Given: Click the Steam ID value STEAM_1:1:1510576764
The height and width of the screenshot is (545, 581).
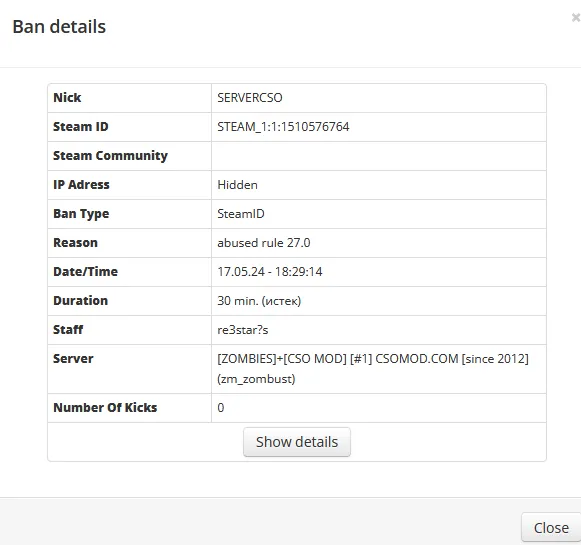Looking at the screenshot, I should pyautogui.click(x=283, y=127).
